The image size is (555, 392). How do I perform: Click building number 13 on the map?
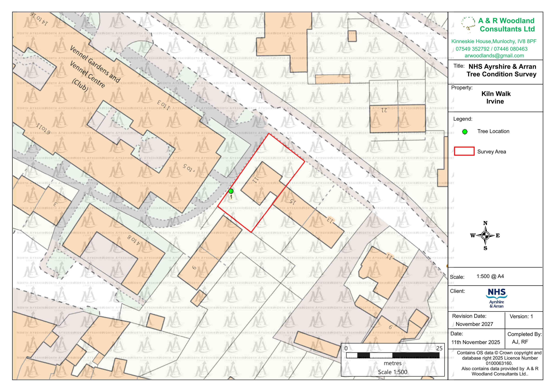[x=330, y=220]
